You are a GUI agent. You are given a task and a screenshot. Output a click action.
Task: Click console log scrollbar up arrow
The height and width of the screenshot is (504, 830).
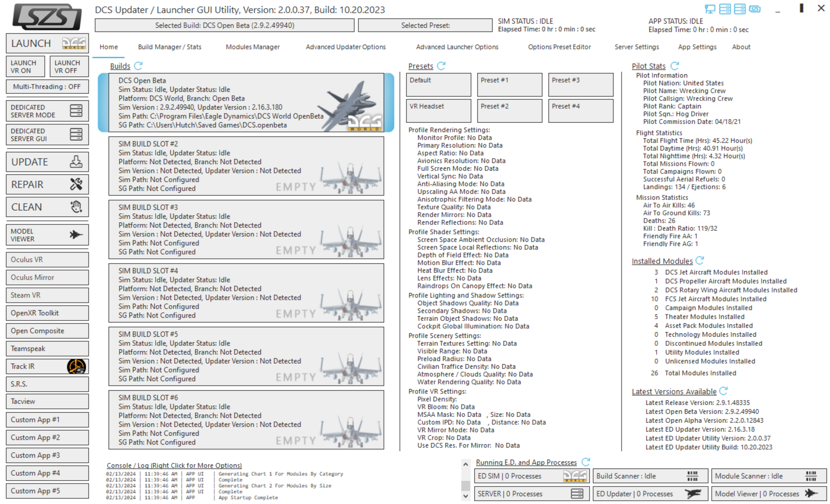(466, 464)
